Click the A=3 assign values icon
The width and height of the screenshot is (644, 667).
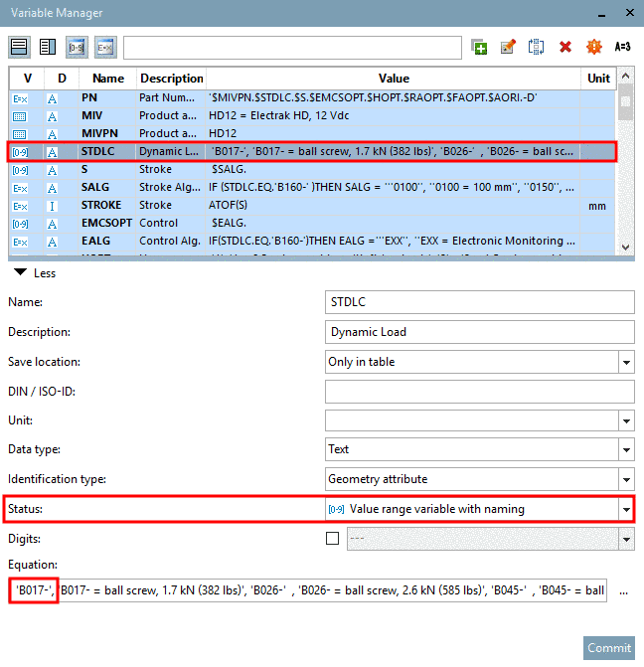click(622, 47)
